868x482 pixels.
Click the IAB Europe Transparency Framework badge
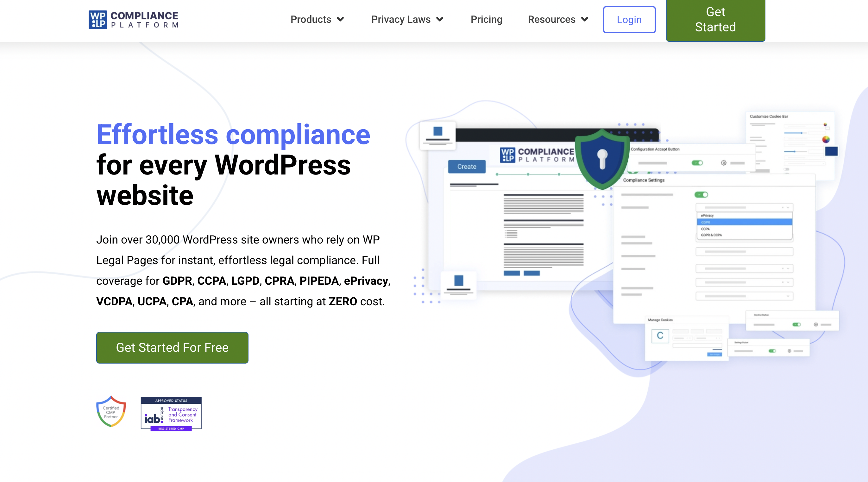[x=171, y=414]
